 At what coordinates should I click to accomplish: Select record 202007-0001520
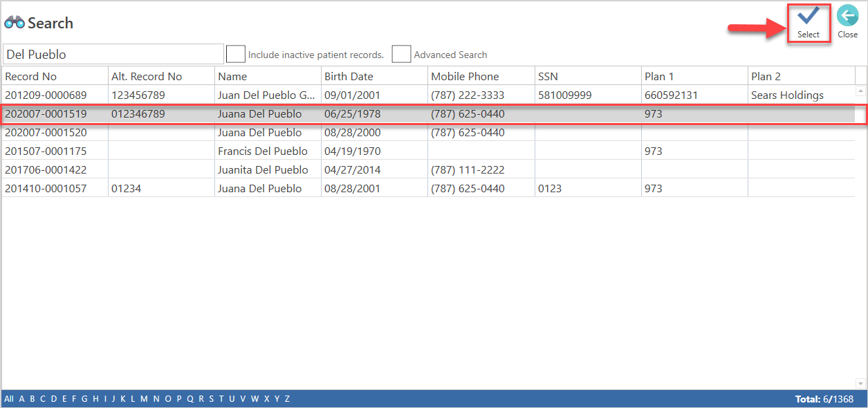(428, 132)
